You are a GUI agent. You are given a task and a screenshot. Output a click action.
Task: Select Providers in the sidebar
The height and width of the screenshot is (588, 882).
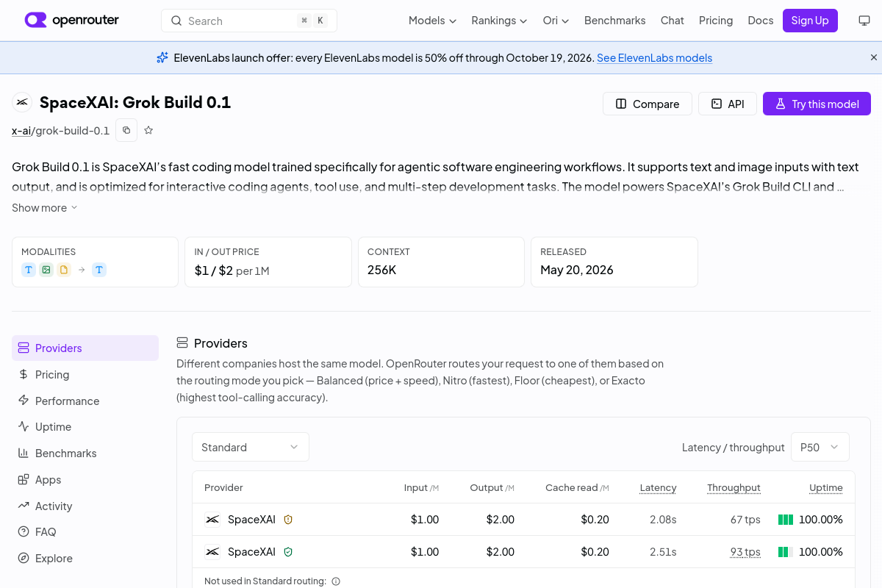pos(85,348)
